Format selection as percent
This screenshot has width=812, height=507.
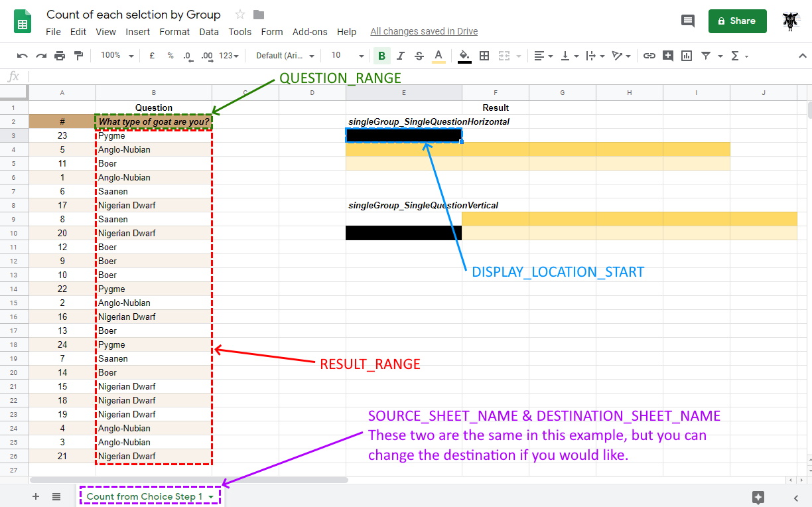pyautogui.click(x=170, y=56)
